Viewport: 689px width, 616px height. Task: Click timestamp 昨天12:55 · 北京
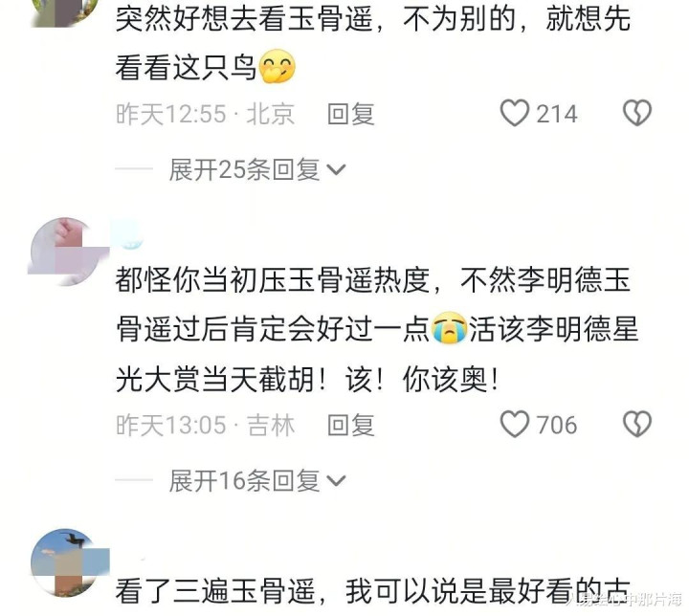click(x=205, y=114)
